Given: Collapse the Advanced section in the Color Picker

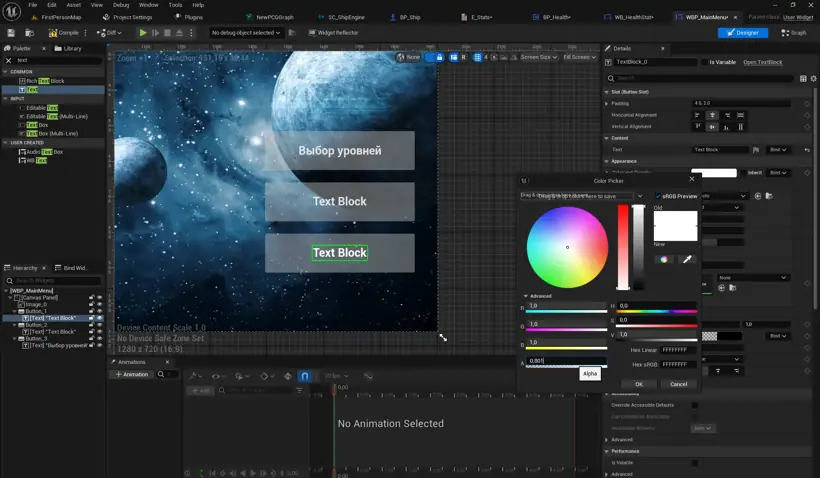Looking at the screenshot, I should point(526,296).
